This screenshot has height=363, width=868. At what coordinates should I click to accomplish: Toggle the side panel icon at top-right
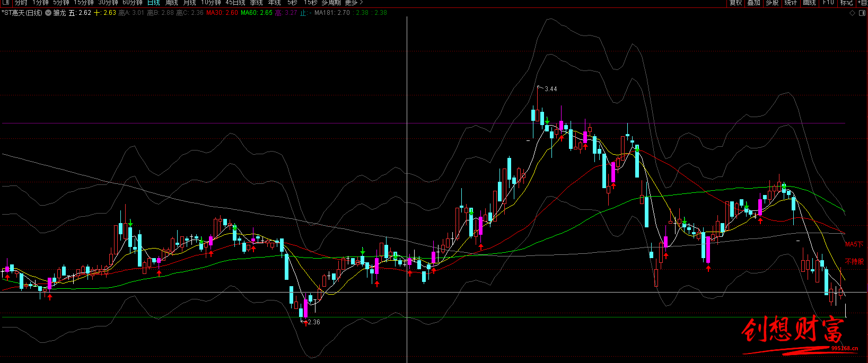click(x=862, y=13)
